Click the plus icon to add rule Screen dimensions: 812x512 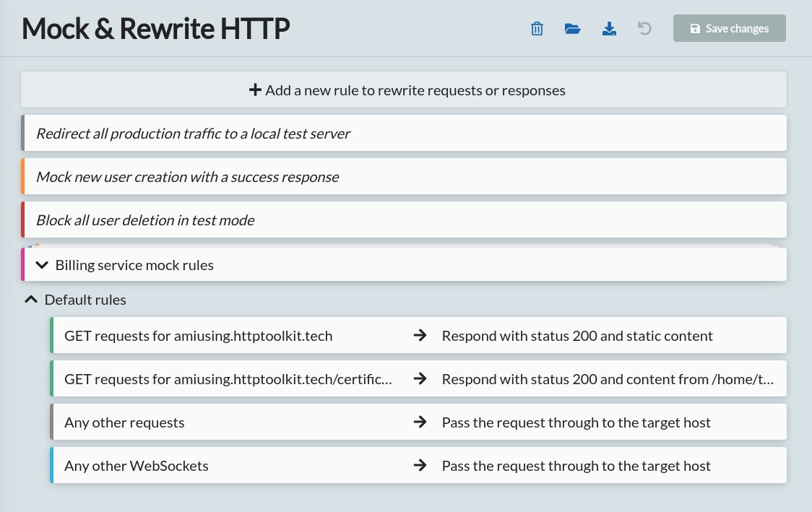(254, 90)
